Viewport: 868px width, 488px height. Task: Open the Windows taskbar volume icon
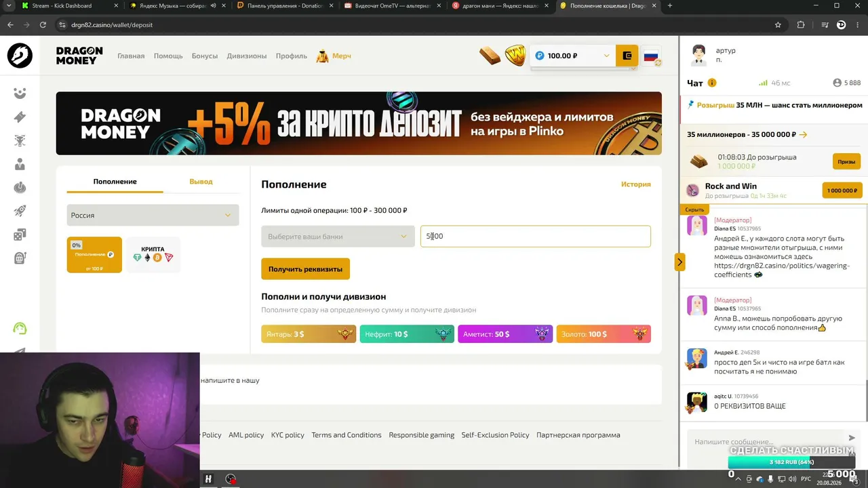pos(792,479)
